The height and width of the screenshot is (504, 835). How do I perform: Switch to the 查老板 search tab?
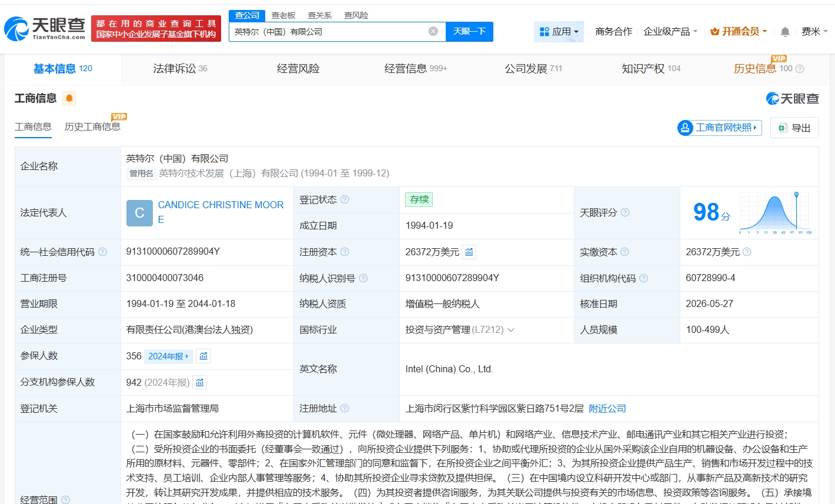(283, 15)
